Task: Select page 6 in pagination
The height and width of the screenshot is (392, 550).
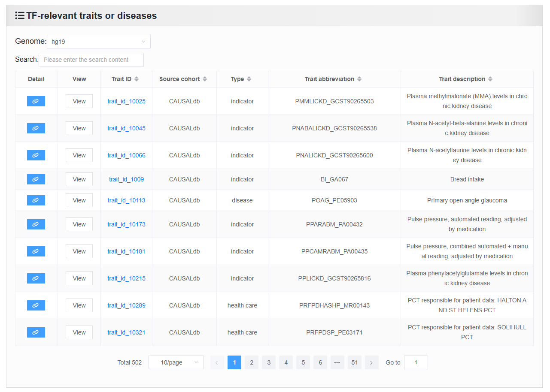Action: click(320, 362)
